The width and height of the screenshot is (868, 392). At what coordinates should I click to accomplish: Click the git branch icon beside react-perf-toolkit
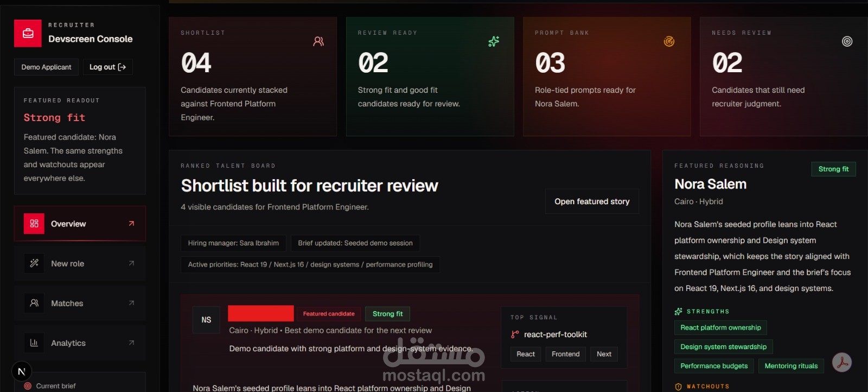[x=515, y=334]
